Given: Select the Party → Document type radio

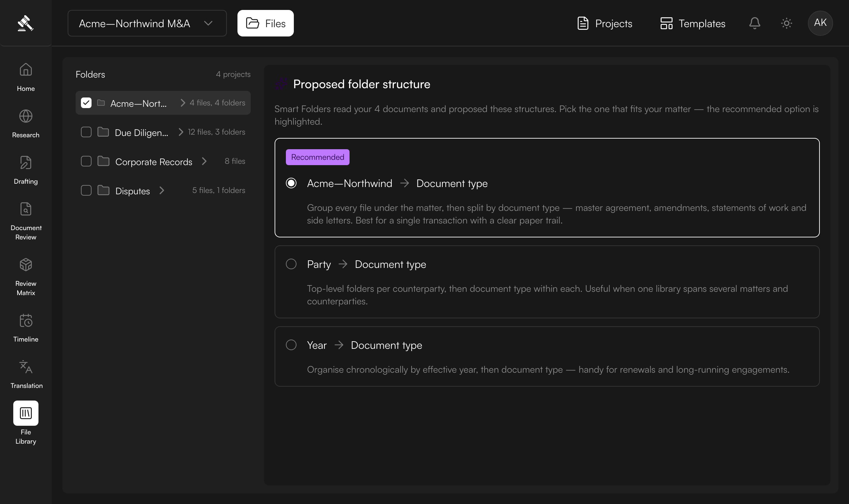Looking at the screenshot, I should coord(291,264).
